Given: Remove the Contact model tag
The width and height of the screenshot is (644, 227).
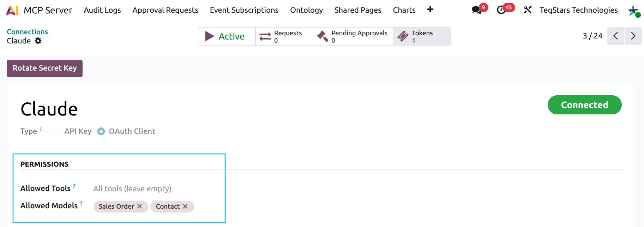Looking at the screenshot, I should (185, 207).
